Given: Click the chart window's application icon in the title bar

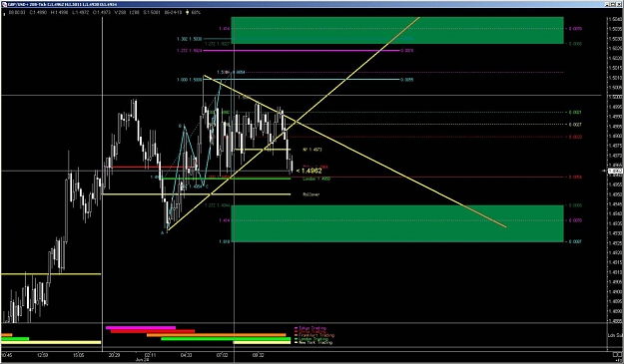Looking at the screenshot, I should click(x=4, y=4).
